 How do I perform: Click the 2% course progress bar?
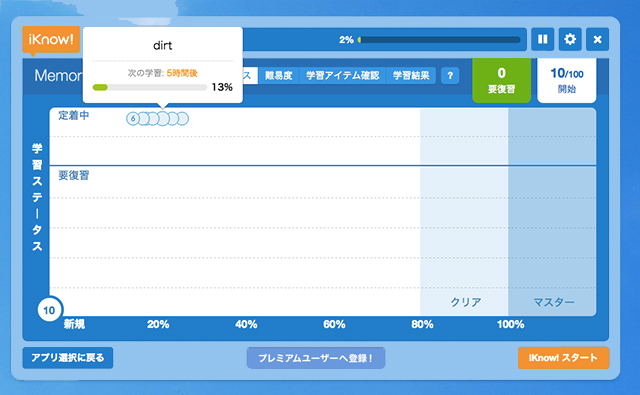[x=439, y=40]
